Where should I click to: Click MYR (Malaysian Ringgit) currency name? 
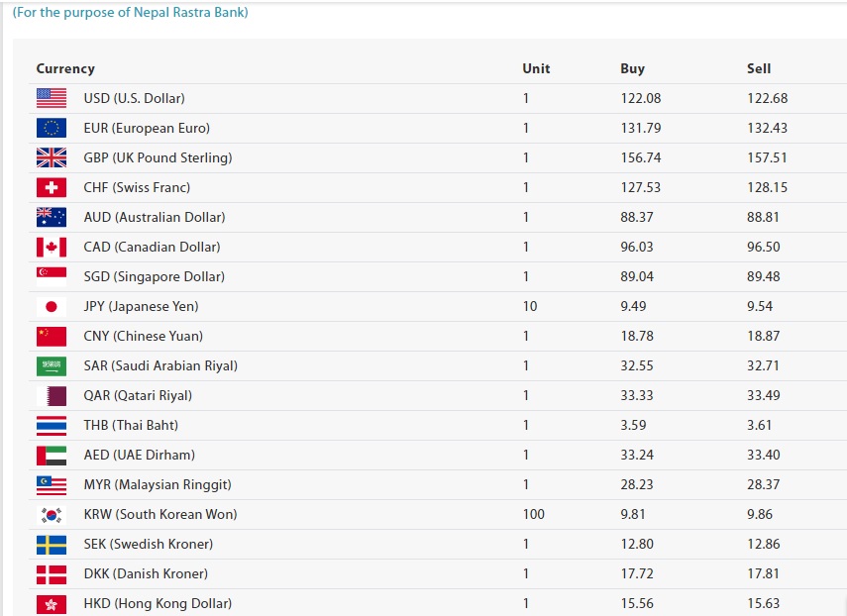tap(158, 484)
